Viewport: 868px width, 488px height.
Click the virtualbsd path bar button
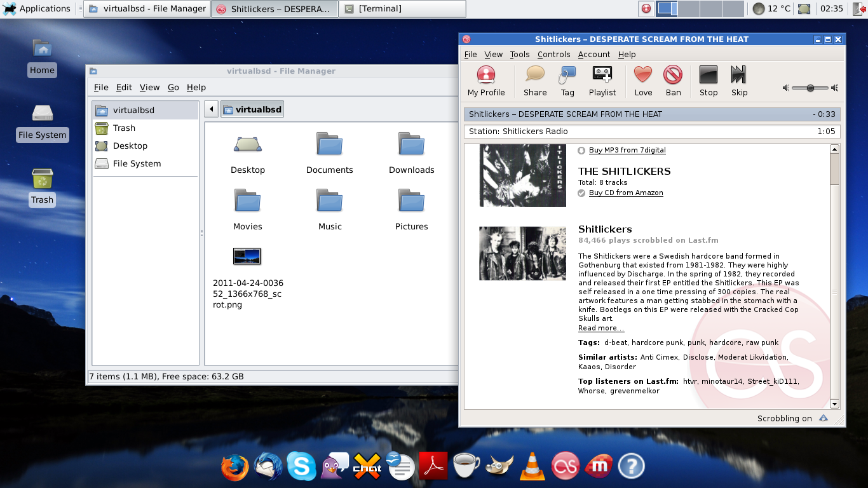[x=252, y=109]
